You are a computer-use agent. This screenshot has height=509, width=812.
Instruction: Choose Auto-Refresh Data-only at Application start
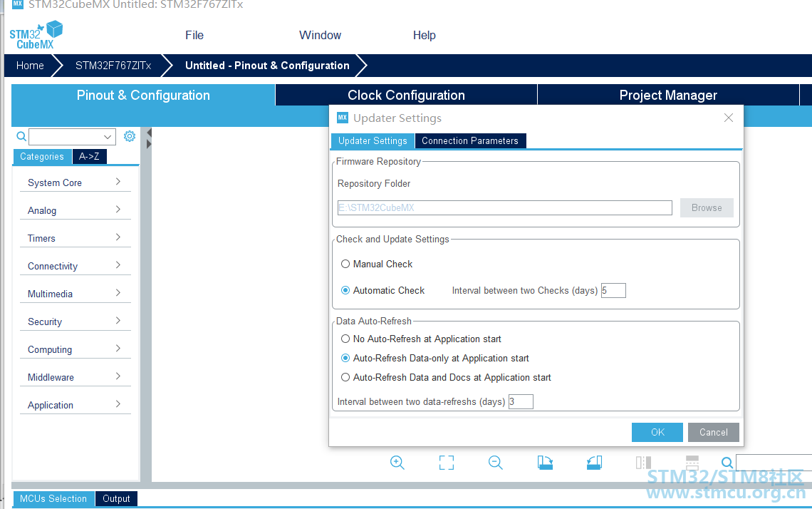pos(435,358)
